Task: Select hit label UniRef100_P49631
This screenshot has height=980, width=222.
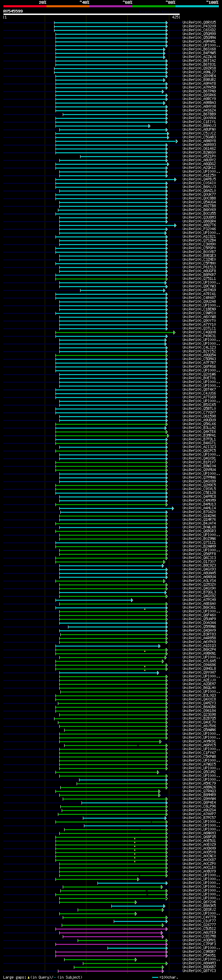Action: pyautogui.click(x=199, y=336)
